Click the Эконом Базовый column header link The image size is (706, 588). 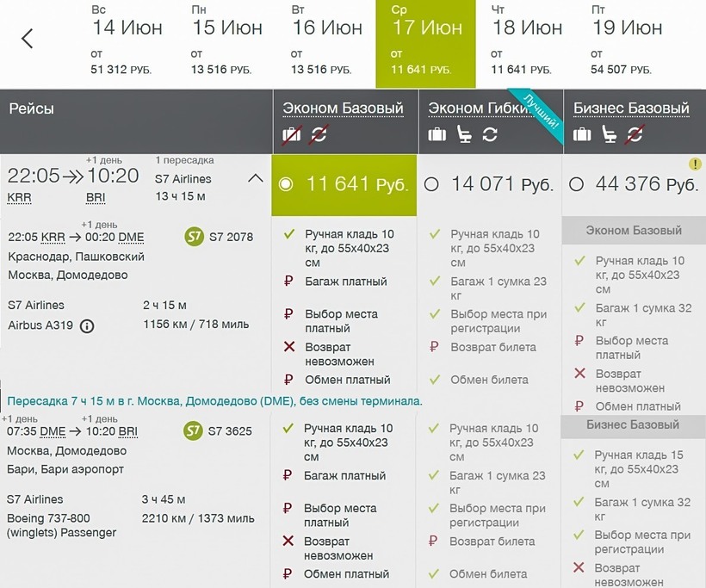pos(343,108)
